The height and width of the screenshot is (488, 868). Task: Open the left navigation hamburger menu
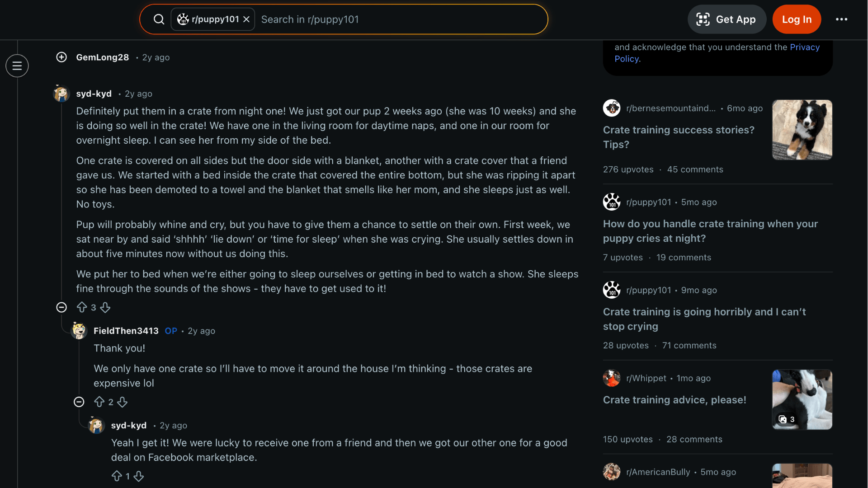point(17,66)
